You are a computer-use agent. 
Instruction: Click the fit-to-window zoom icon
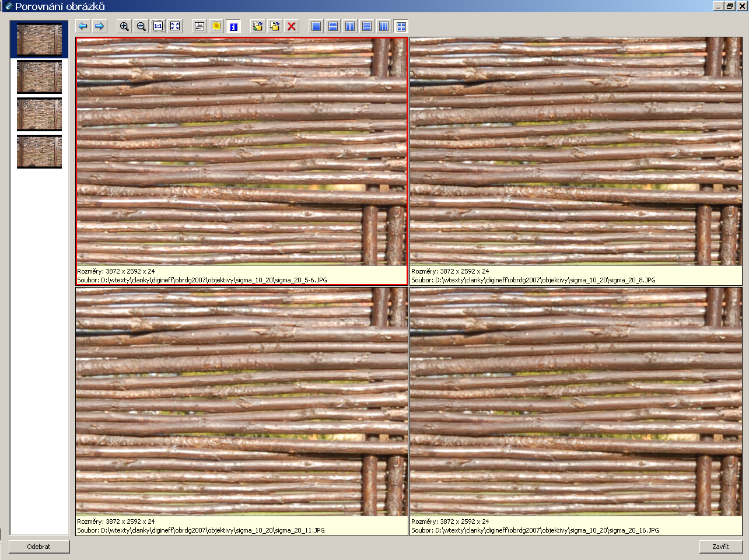tap(175, 26)
